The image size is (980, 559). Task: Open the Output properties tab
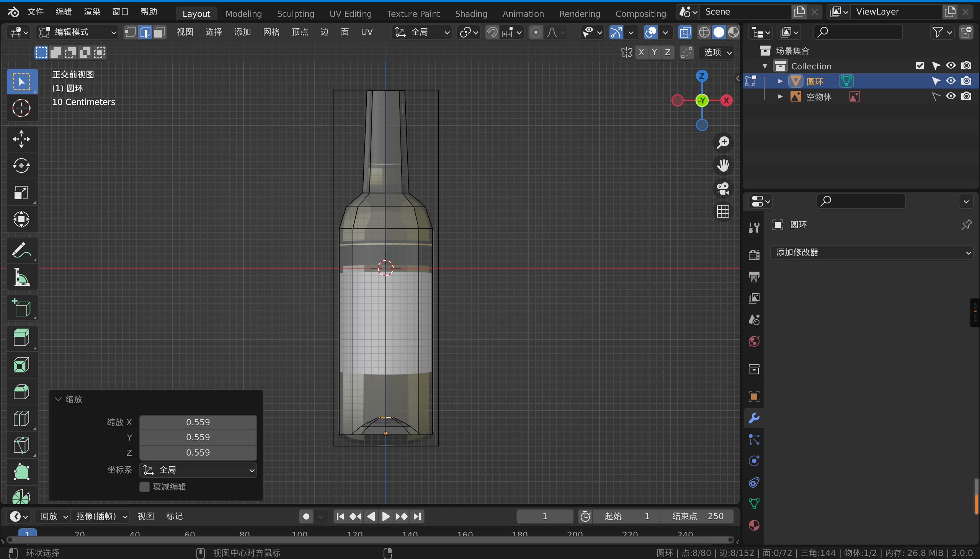(754, 276)
